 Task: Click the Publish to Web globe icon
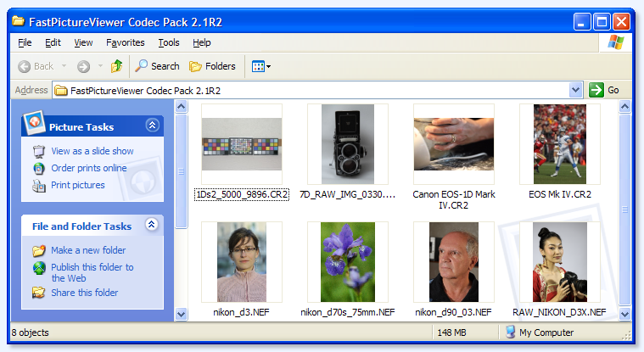(x=39, y=268)
